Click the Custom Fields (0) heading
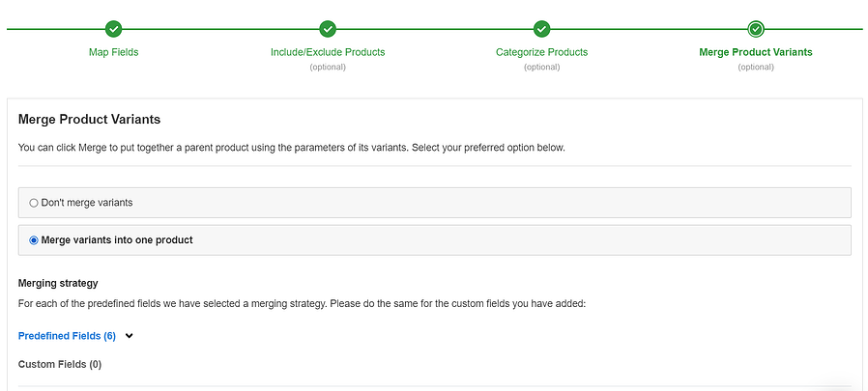The image size is (868, 391). [60, 364]
